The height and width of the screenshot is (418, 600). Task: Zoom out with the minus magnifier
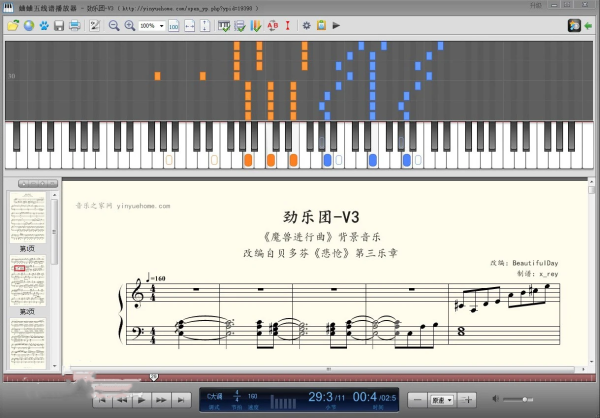click(114, 26)
